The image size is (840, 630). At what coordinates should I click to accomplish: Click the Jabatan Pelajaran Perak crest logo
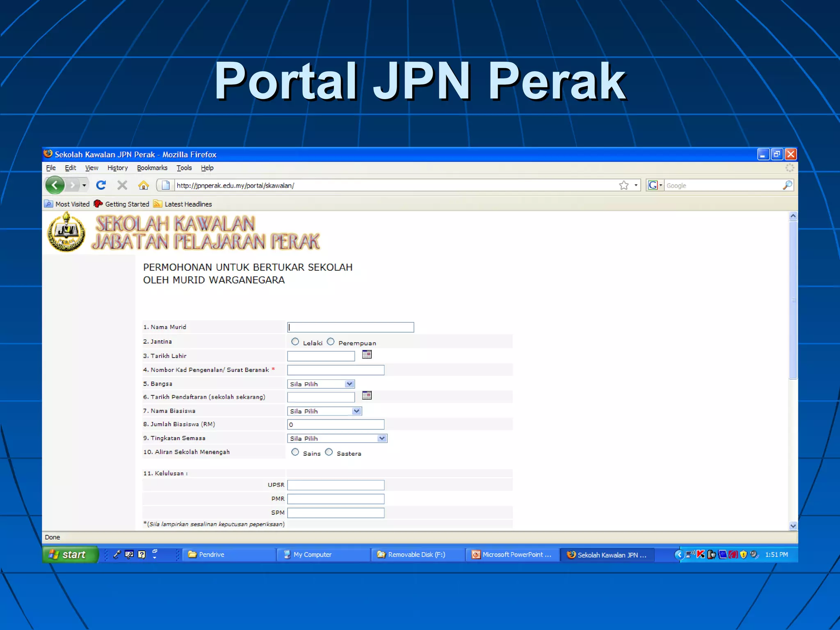point(66,232)
